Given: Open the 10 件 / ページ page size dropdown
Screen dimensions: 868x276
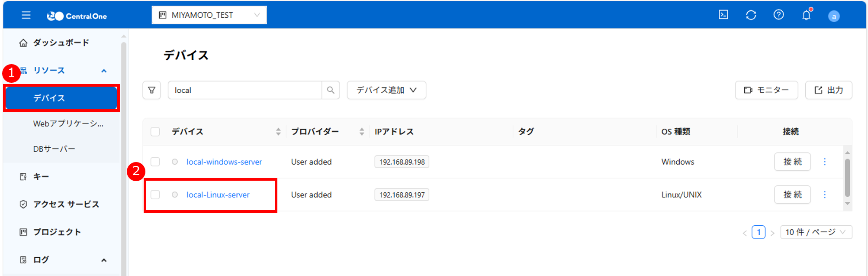Looking at the screenshot, I should (x=816, y=232).
